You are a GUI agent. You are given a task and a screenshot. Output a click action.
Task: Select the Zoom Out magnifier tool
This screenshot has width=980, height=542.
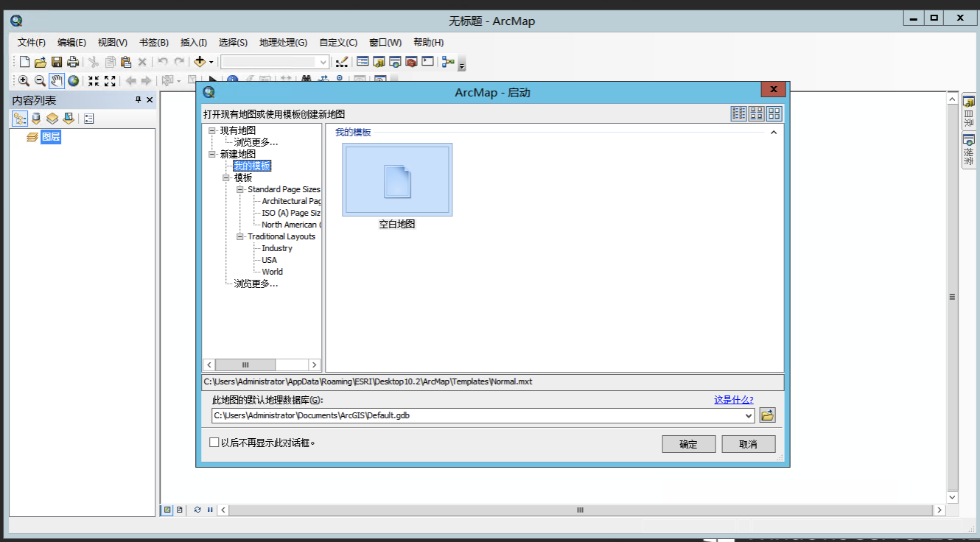pyautogui.click(x=40, y=81)
